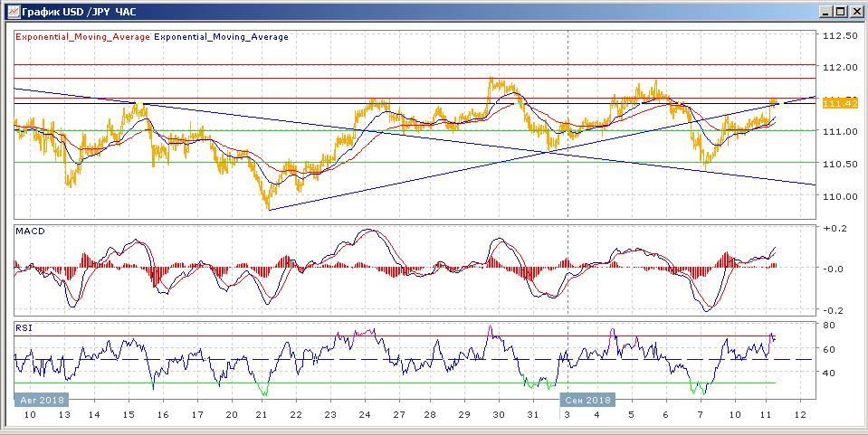The width and height of the screenshot is (868, 435).
Task: Select the MACD indicator panel label
Action: (30, 232)
